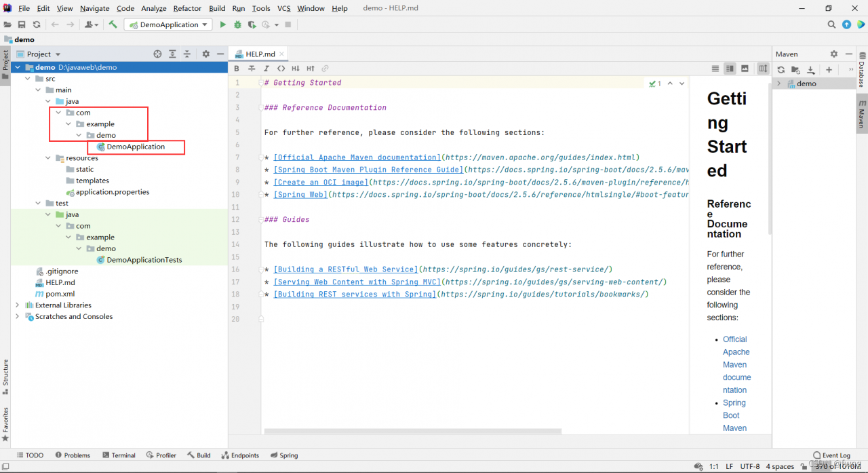Click Reload All Maven Projects icon
Screen dimensions: 868x473
coord(781,69)
